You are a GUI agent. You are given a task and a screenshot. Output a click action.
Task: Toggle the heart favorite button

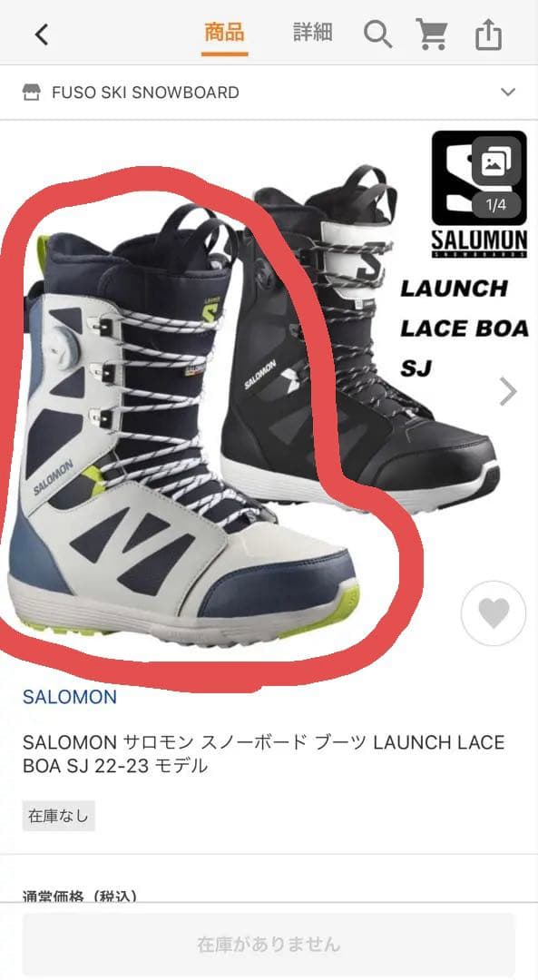494,613
